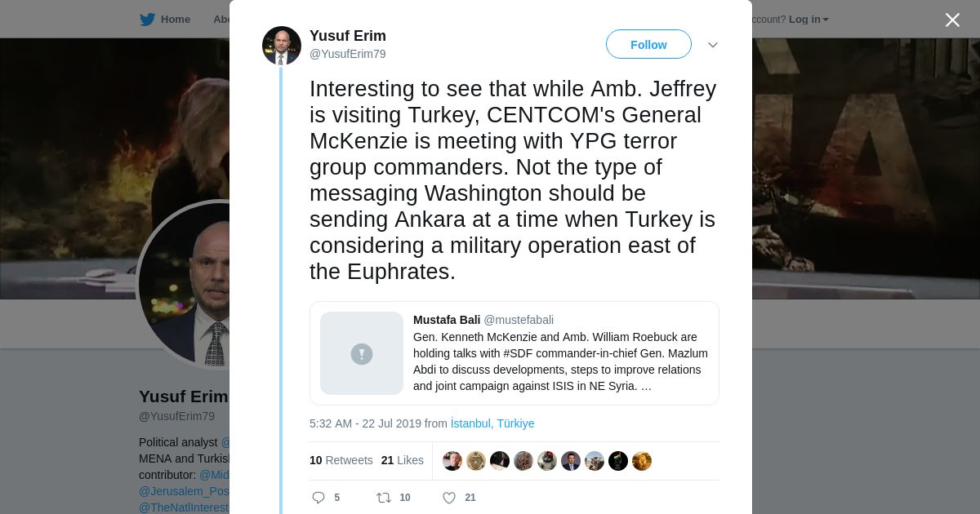View the 21 Likes list

click(x=402, y=460)
